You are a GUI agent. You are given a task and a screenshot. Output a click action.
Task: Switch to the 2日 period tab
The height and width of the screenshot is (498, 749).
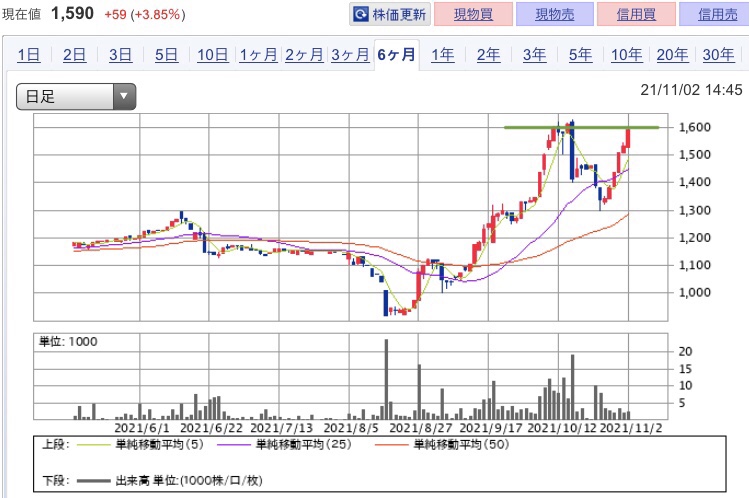coord(75,55)
